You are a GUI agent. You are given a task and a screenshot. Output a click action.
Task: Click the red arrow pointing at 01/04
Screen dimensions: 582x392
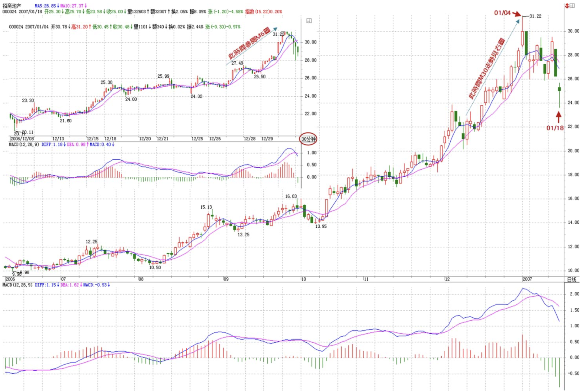coord(516,14)
